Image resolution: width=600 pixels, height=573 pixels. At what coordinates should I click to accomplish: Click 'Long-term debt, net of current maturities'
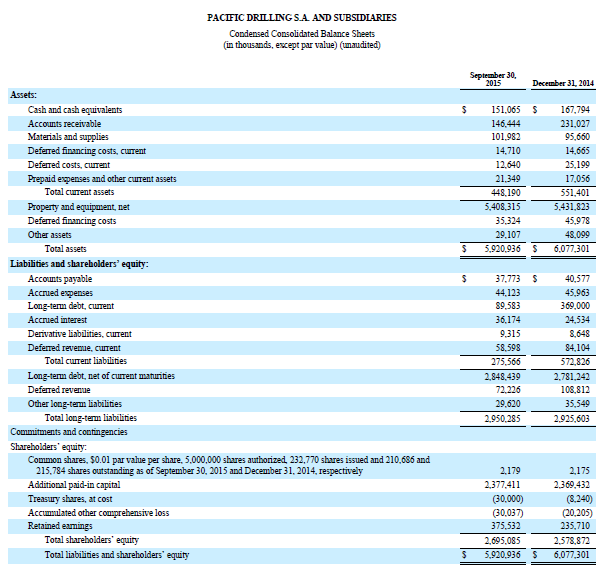101,376
